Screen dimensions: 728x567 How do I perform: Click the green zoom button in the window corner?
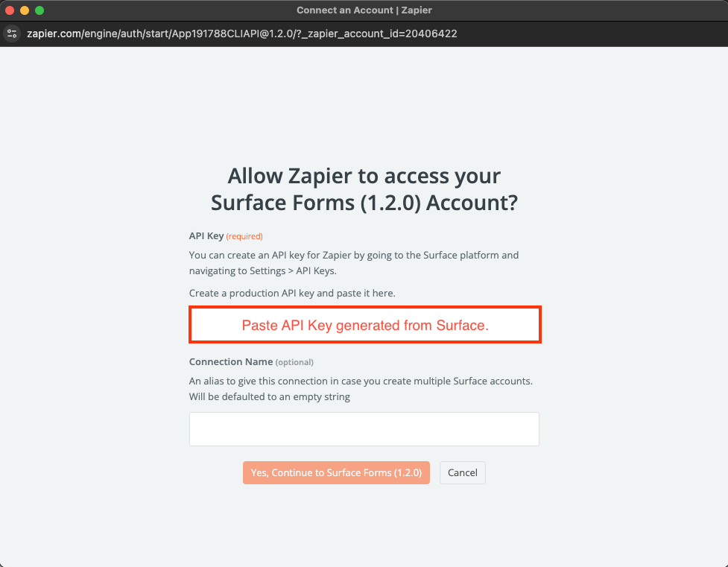[39, 10]
